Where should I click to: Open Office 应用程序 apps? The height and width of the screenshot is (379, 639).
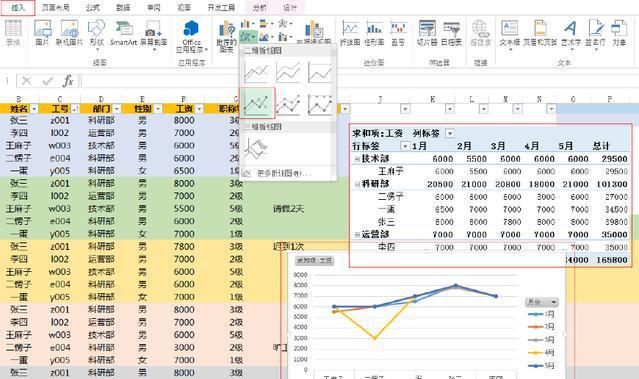[192, 37]
